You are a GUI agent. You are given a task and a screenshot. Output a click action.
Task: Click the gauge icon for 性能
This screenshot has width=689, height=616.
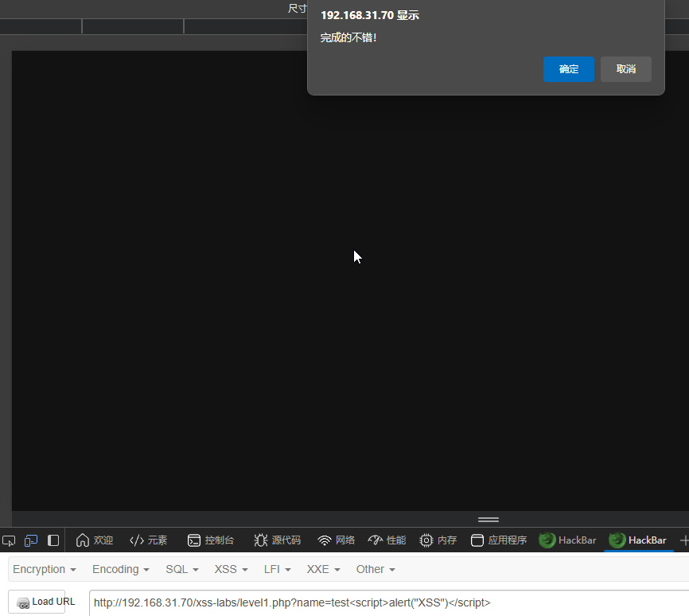point(376,540)
